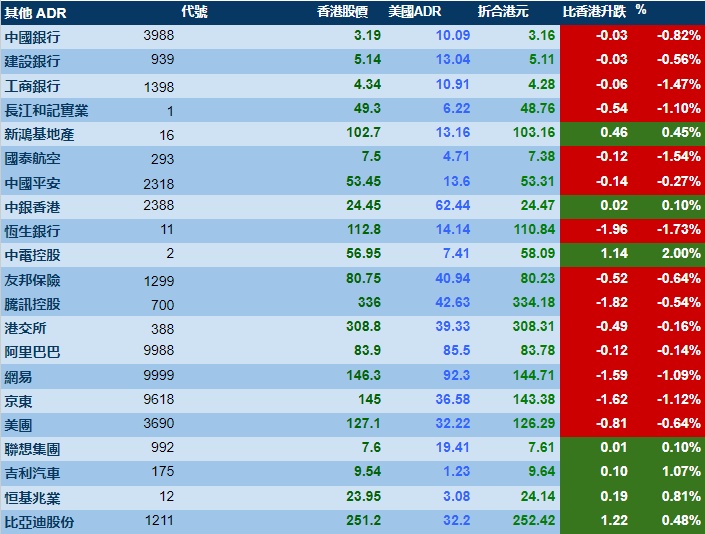Click the 0.45% change for 新鴻基地產

681,133
